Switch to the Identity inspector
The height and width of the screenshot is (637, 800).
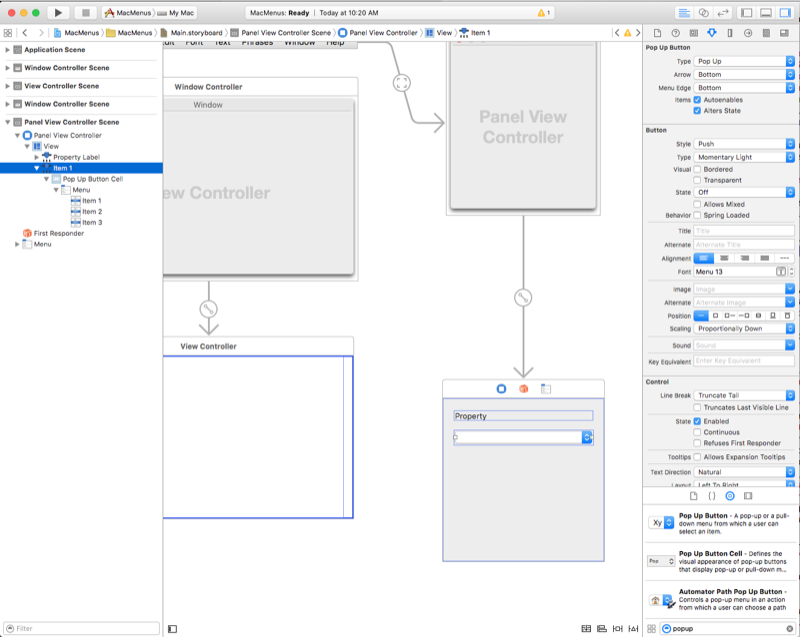point(695,31)
